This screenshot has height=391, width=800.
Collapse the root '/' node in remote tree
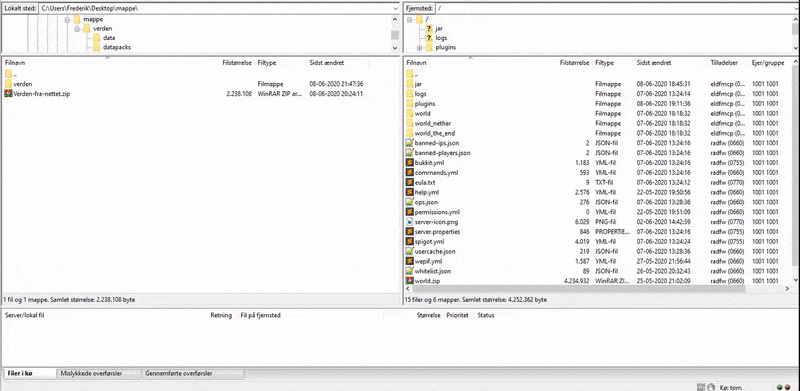click(409, 19)
